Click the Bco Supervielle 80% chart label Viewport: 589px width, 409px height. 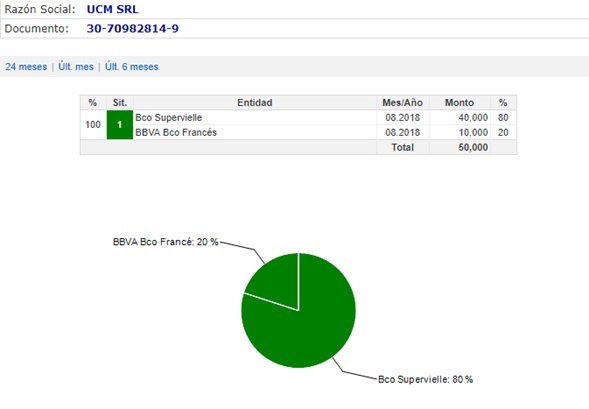coord(425,379)
